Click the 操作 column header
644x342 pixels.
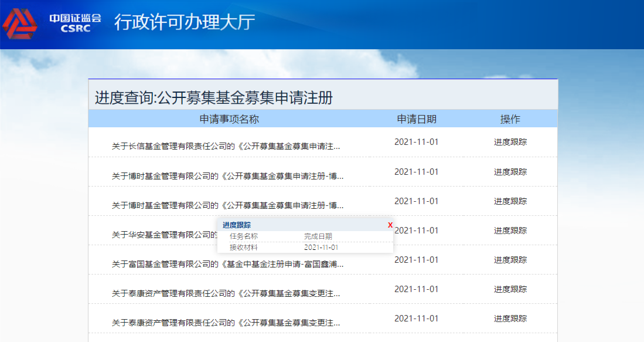(x=510, y=119)
